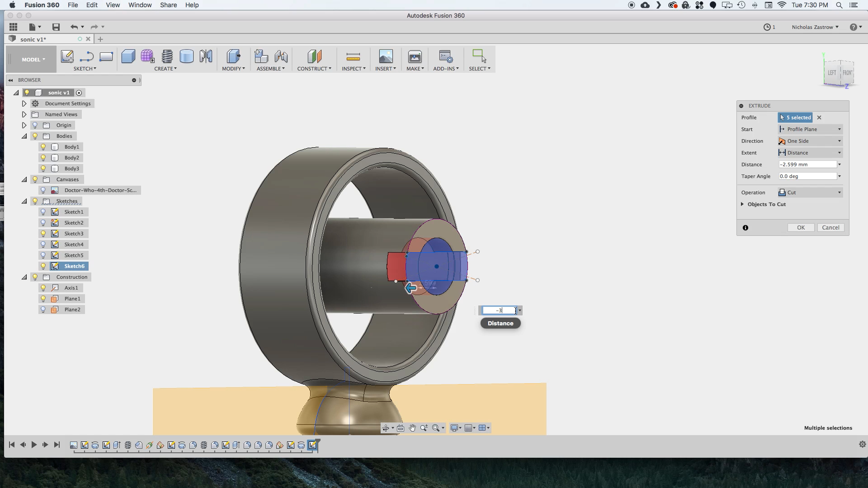This screenshot has height=488, width=868.
Task: Click the Select tool icon
Action: tap(479, 56)
